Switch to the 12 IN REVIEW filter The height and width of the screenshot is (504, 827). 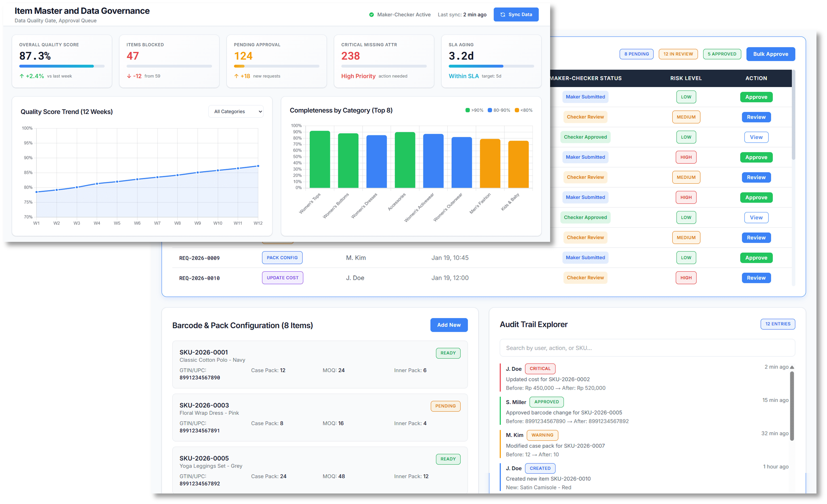pyautogui.click(x=678, y=54)
